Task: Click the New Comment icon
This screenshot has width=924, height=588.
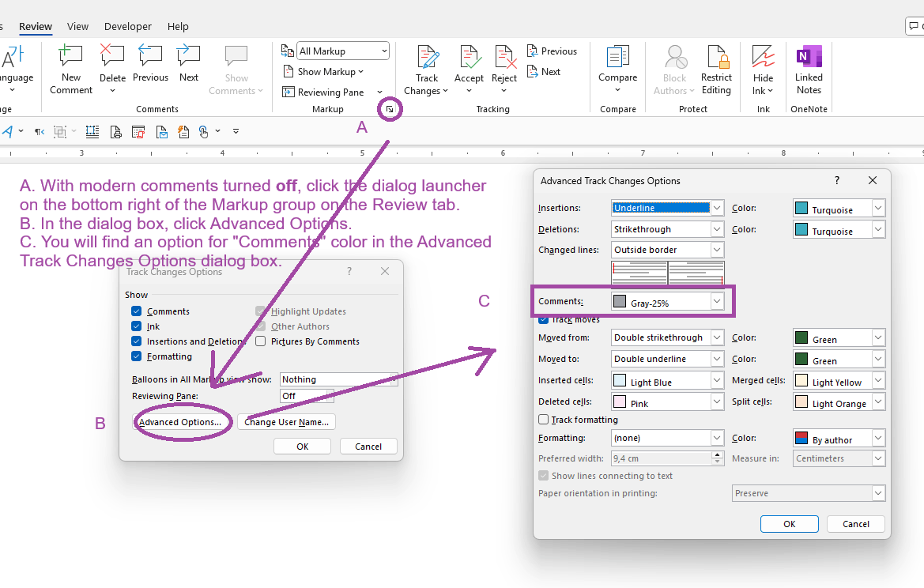Action: click(x=70, y=57)
